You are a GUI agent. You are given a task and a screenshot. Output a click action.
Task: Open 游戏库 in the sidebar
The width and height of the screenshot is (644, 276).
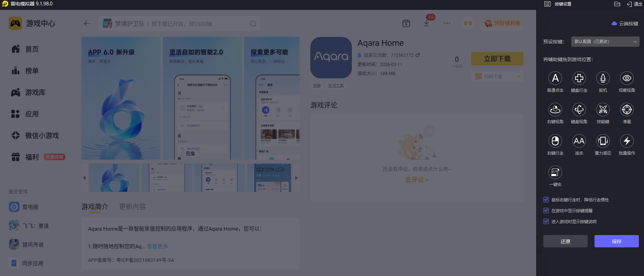[35, 92]
